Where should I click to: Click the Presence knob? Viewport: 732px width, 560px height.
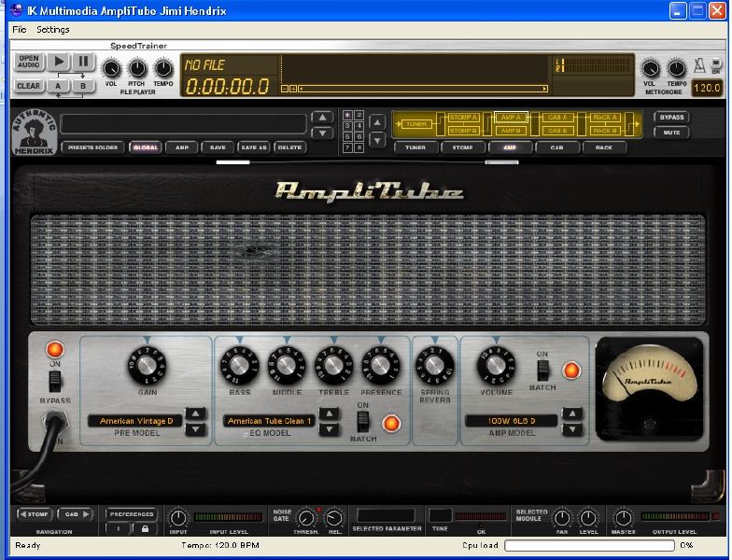pyautogui.click(x=380, y=364)
